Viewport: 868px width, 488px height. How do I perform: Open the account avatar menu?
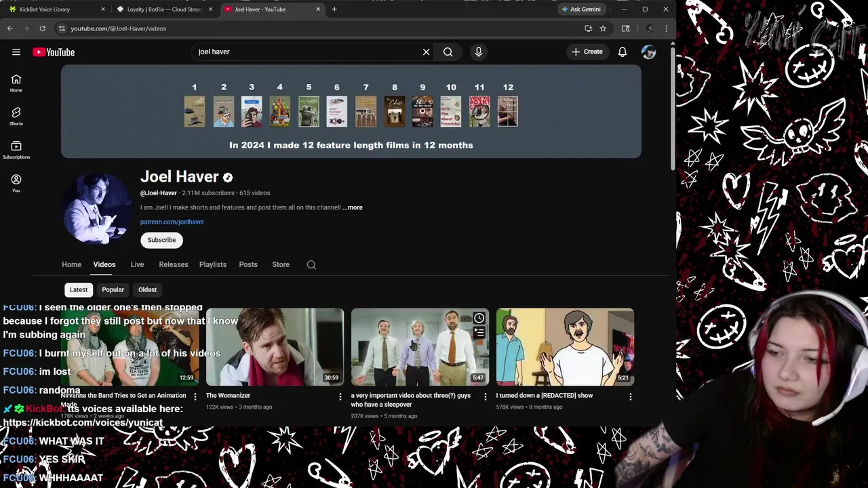649,52
